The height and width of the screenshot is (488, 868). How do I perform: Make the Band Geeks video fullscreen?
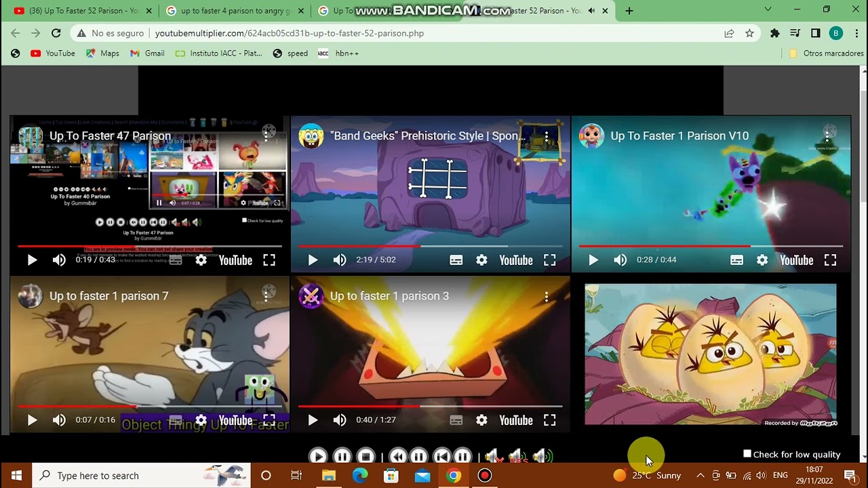click(x=550, y=260)
